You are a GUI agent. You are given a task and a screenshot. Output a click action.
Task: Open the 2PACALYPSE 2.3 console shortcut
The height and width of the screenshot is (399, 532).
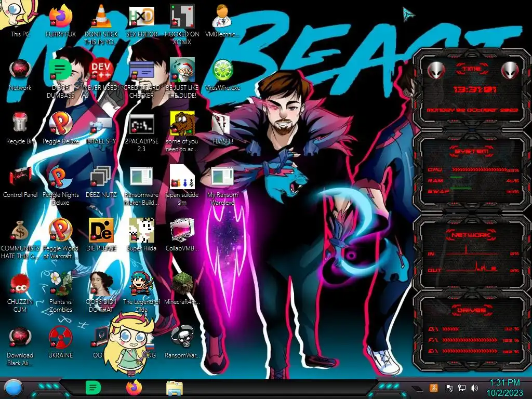pos(141,132)
